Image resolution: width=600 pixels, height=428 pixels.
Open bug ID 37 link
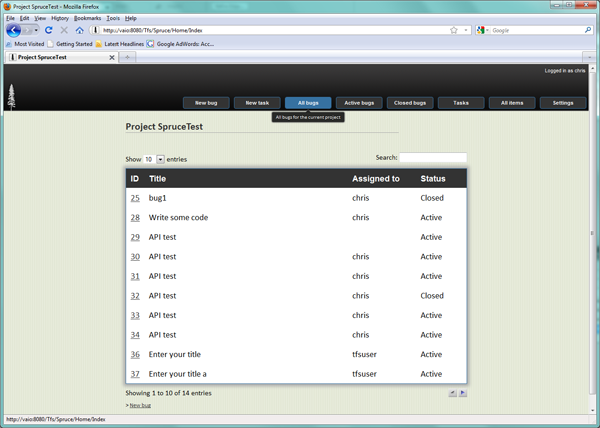pyautogui.click(x=135, y=374)
